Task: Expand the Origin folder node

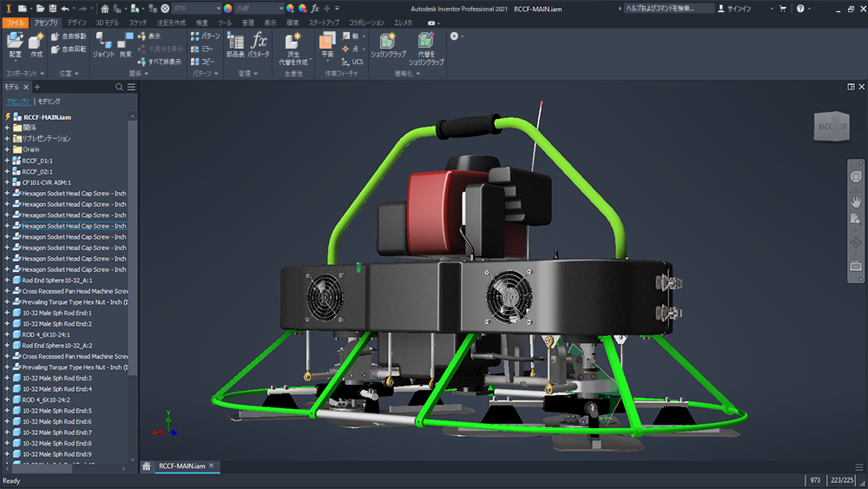Action: 7,149
